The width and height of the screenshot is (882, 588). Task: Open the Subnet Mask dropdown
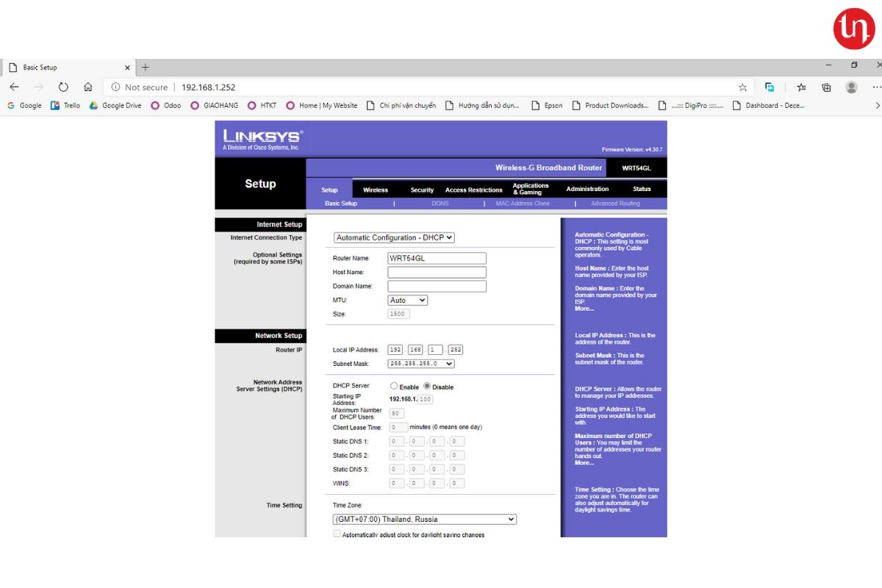(421, 363)
